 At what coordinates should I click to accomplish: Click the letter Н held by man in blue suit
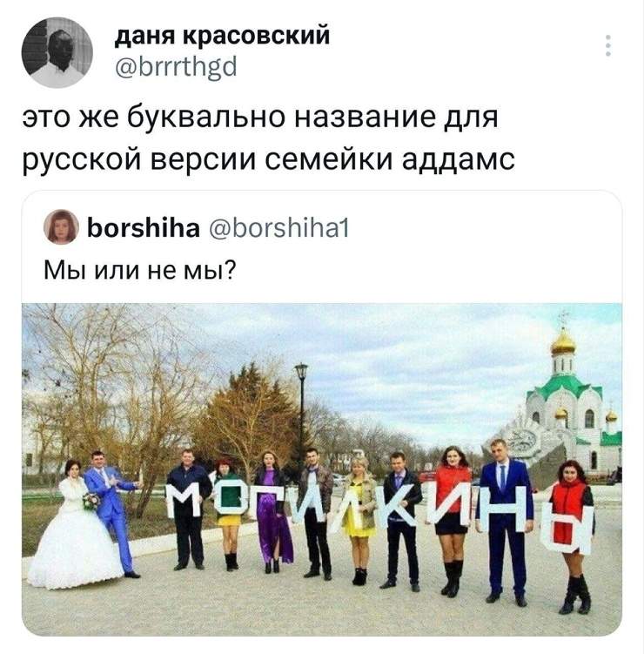[506, 509]
